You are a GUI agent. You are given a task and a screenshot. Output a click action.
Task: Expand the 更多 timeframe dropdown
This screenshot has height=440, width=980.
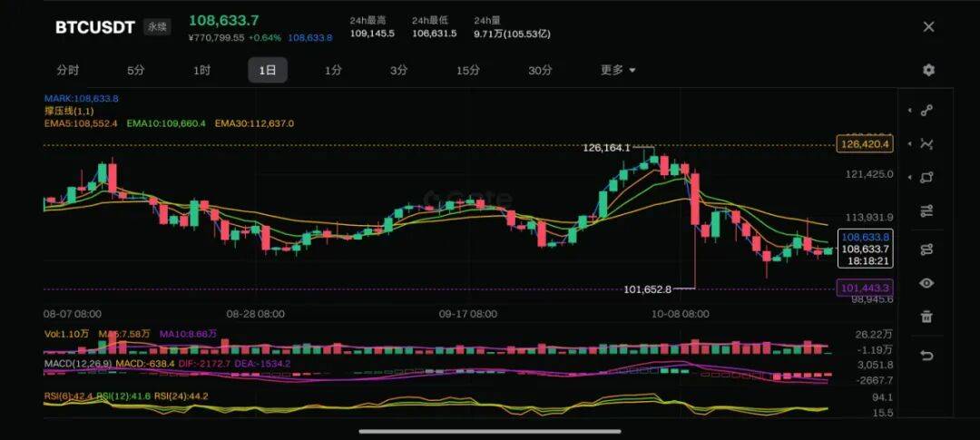[x=618, y=70]
